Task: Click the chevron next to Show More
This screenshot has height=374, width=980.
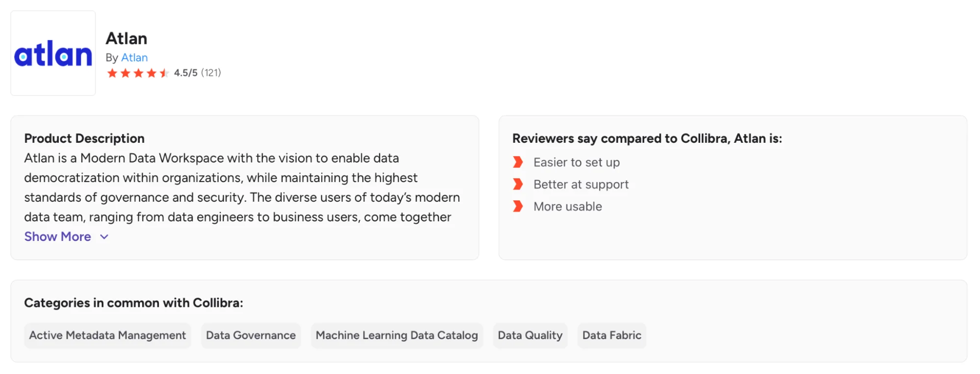Action: pos(103,237)
